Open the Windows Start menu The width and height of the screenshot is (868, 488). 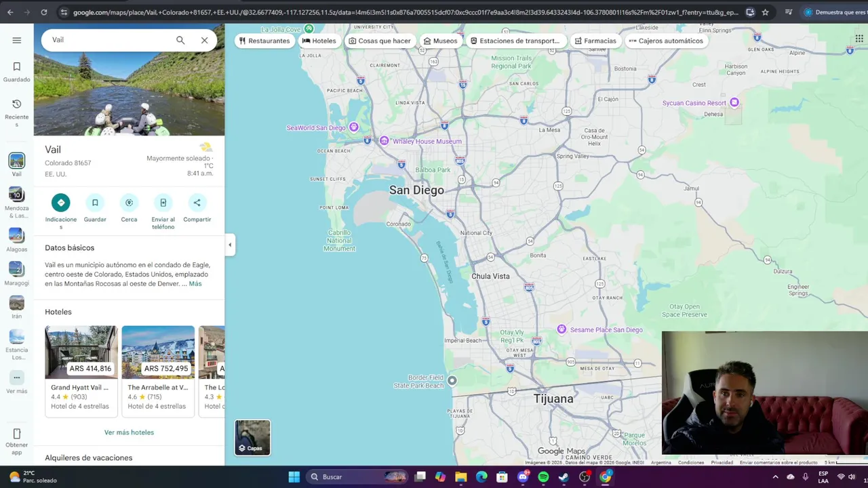tap(294, 476)
